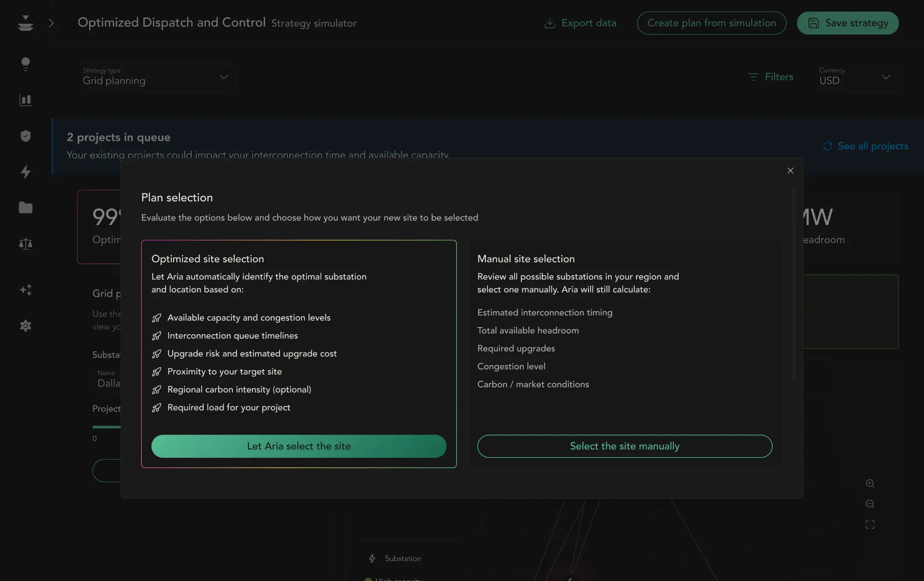This screenshot has width=924, height=581.
Task: Click Required upgrades text
Action: click(x=516, y=349)
